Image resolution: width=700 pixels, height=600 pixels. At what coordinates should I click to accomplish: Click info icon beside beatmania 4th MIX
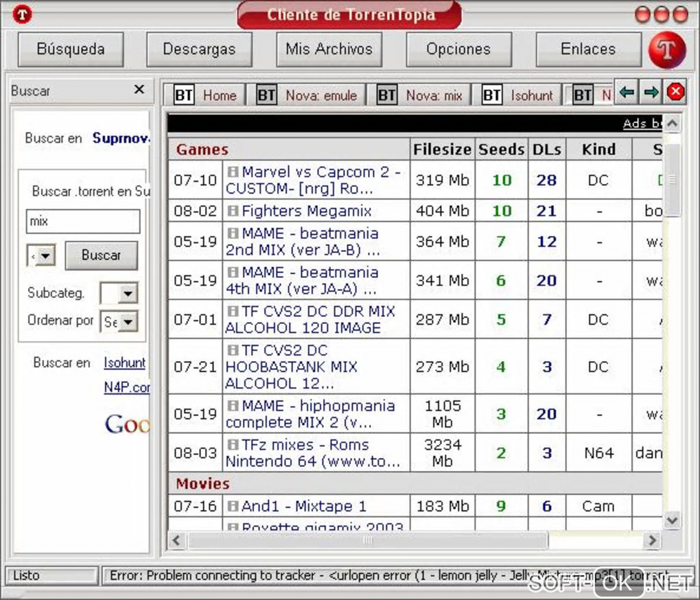point(233,272)
